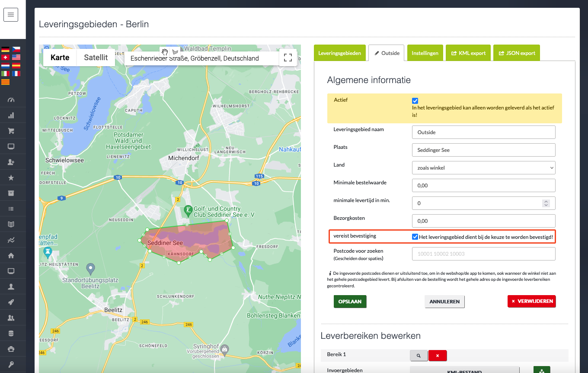Select the Outside tab

click(386, 53)
